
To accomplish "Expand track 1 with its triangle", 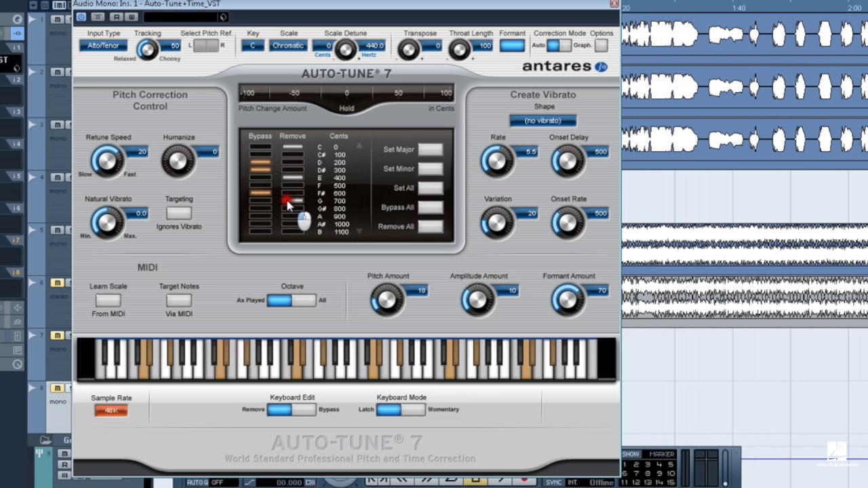I will tap(31, 19).
